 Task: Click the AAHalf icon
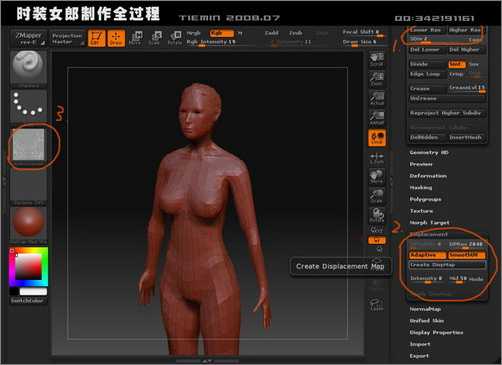click(377, 118)
